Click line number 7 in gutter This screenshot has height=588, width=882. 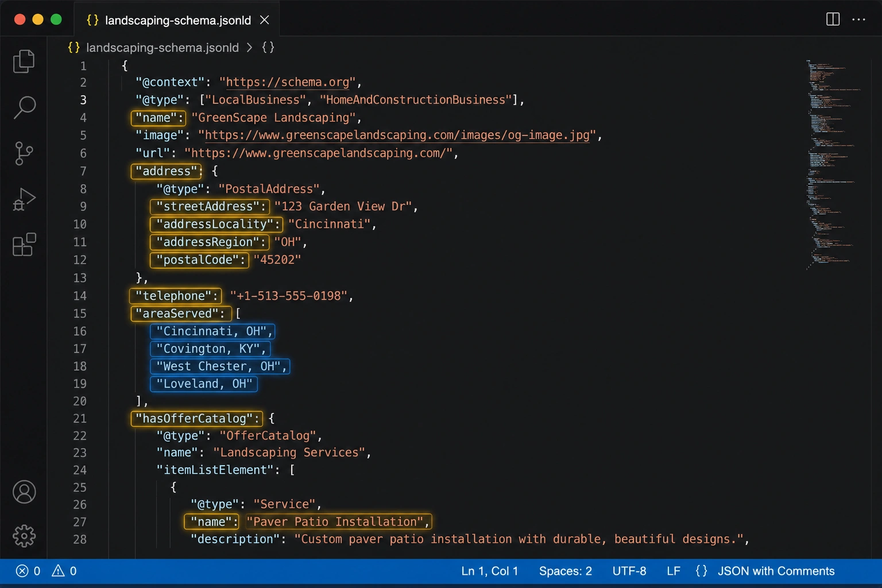[x=83, y=171]
